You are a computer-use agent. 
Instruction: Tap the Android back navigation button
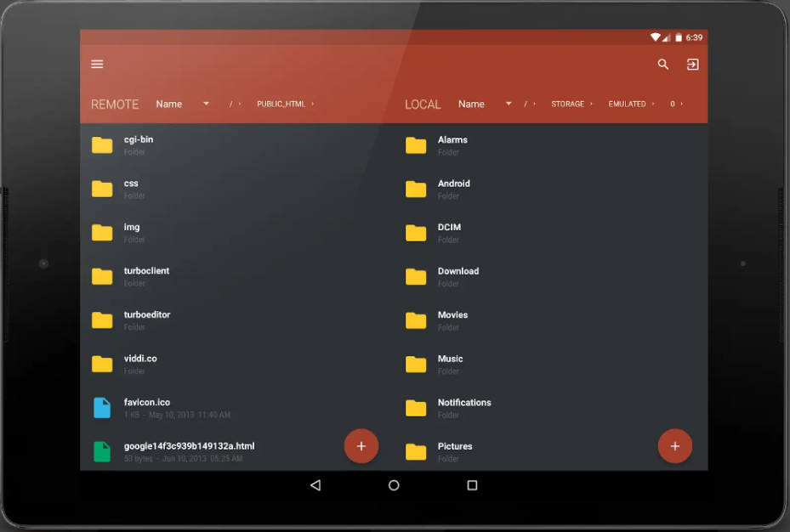315,485
